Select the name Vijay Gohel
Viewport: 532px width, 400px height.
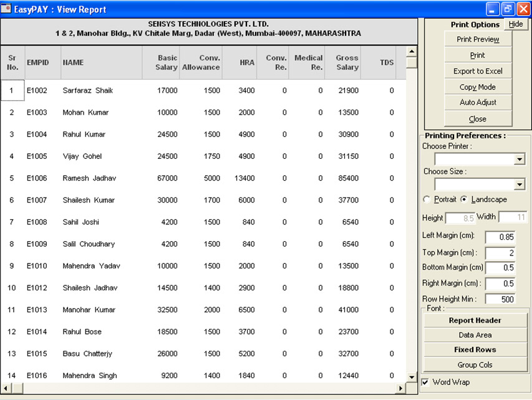(x=82, y=156)
